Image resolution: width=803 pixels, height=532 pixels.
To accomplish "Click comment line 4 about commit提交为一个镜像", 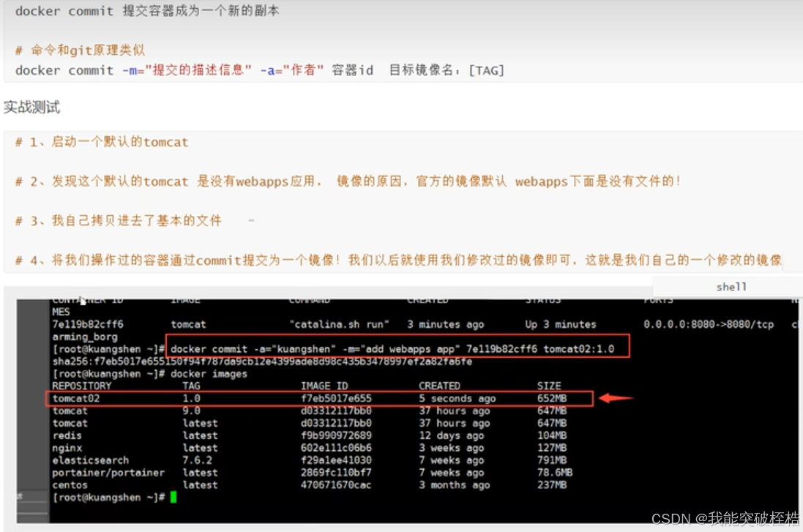I will [x=398, y=260].
